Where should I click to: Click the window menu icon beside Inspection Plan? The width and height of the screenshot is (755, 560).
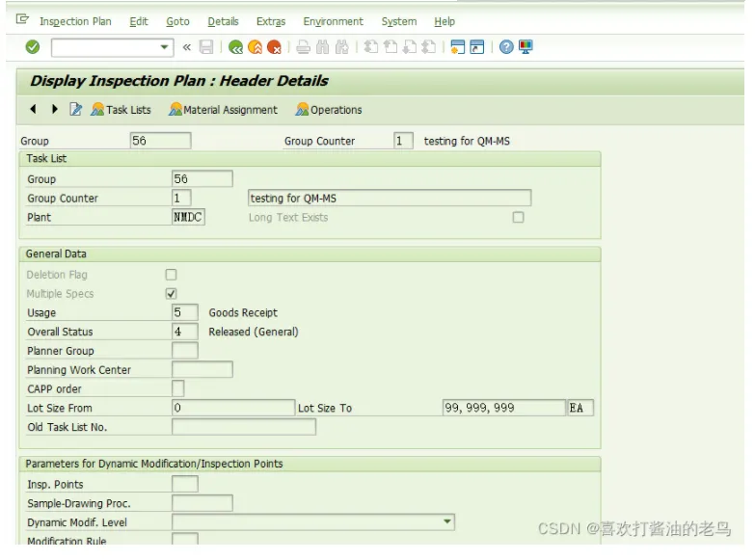pyautogui.click(x=22, y=19)
